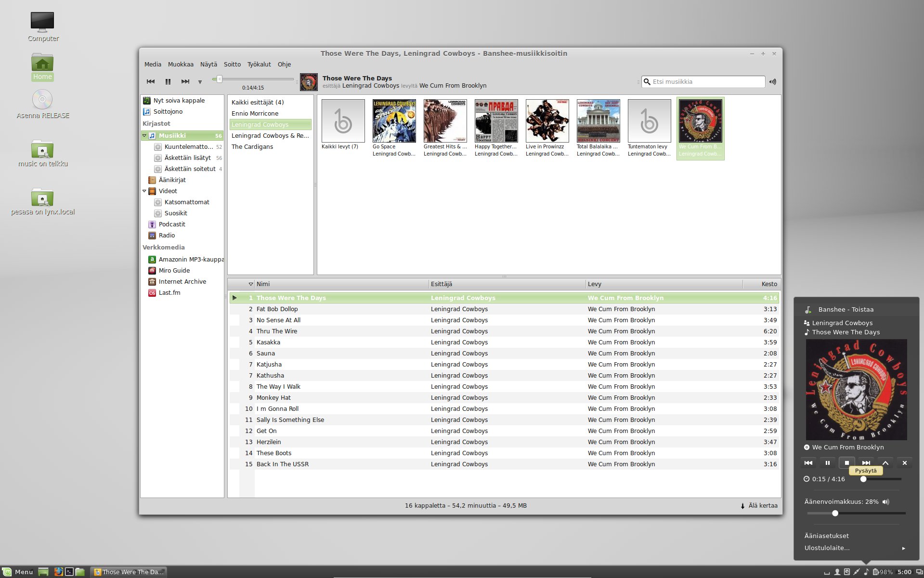Open the Muokkaa menu
This screenshot has width=924, height=578.
point(181,64)
